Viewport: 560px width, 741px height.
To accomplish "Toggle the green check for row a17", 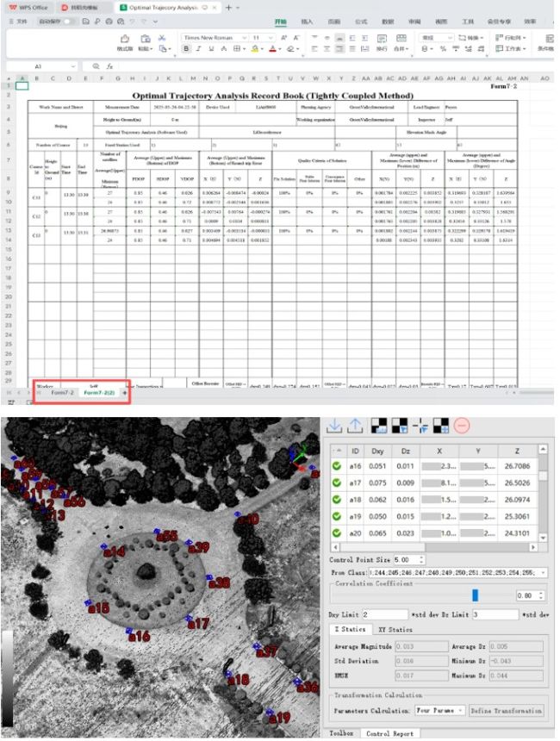I will pyautogui.click(x=337, y=483).
